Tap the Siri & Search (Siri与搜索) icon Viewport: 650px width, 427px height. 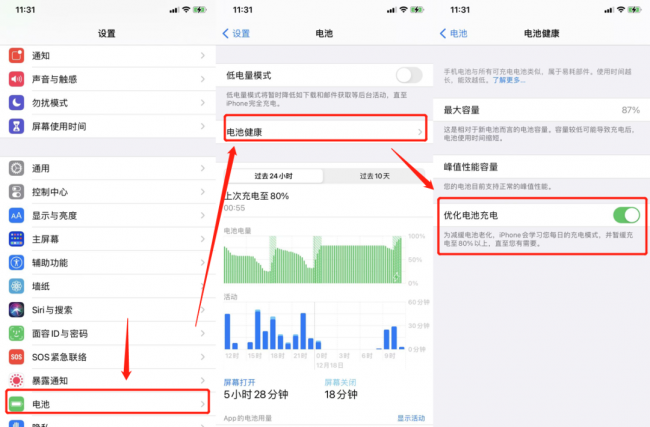[x=17, y=310]
